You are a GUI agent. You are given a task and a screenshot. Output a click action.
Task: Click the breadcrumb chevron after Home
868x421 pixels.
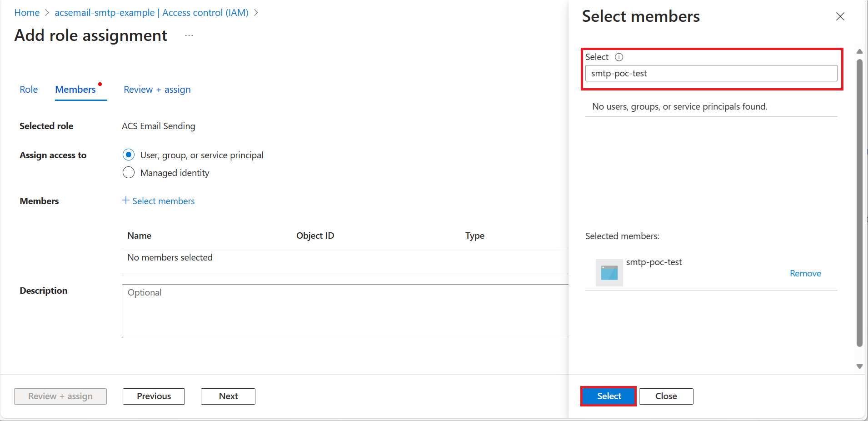[46, 13]
